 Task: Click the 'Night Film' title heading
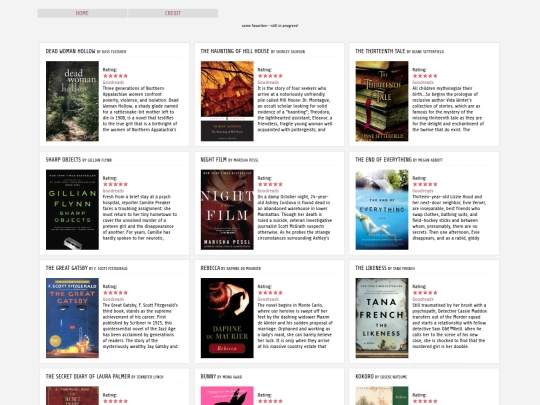pos(214,160)
